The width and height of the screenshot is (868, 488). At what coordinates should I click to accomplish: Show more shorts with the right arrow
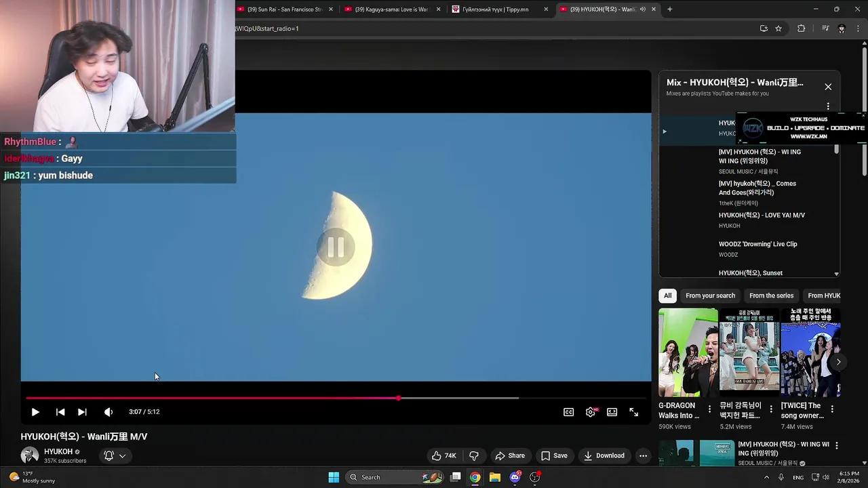tap(838, 362)
